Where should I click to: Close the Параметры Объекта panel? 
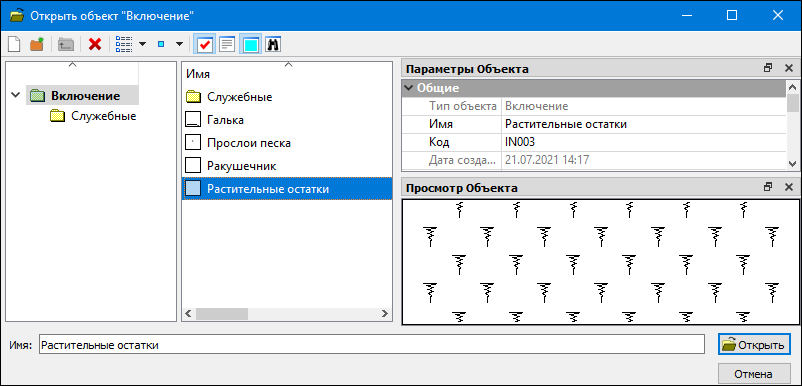788,68
